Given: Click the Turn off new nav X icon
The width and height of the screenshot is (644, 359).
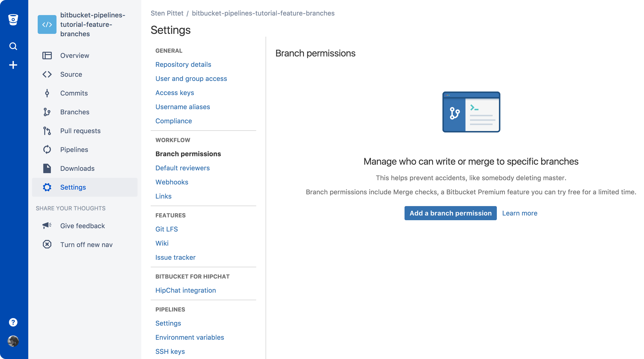Looking at the screenshot, I should [47, 244].
